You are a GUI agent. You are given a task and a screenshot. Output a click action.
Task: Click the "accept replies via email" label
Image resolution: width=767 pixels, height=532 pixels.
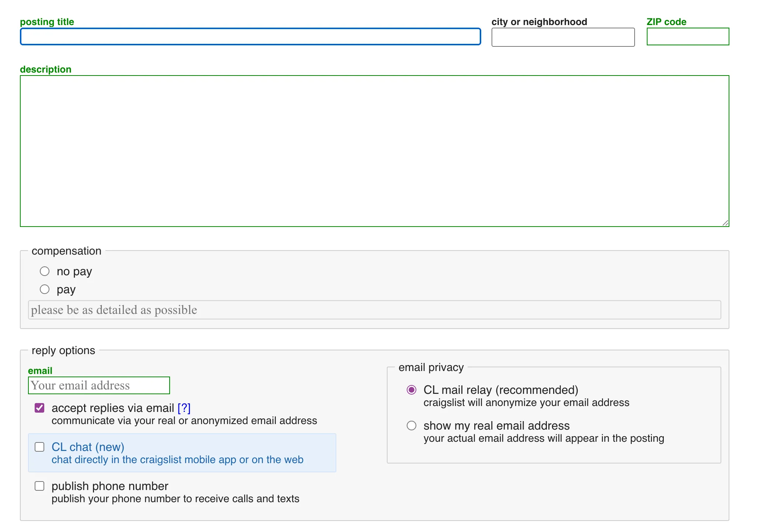point(112,408)
